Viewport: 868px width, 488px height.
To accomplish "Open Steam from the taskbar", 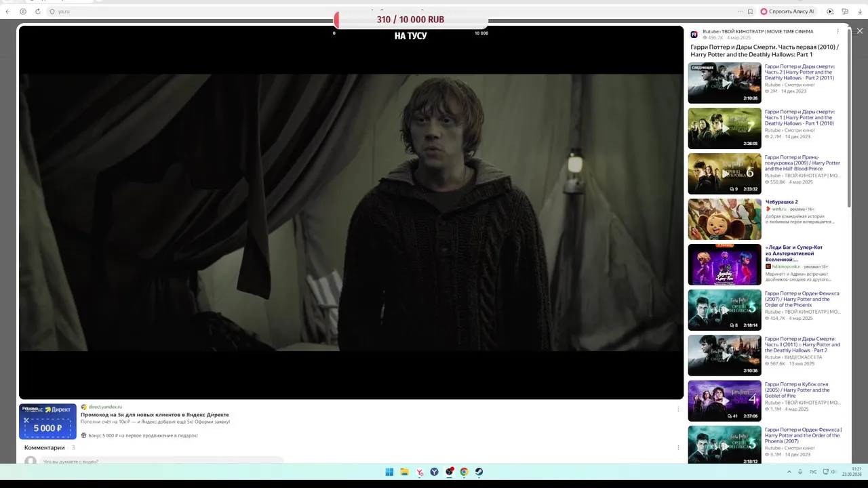I will point(479,472).
